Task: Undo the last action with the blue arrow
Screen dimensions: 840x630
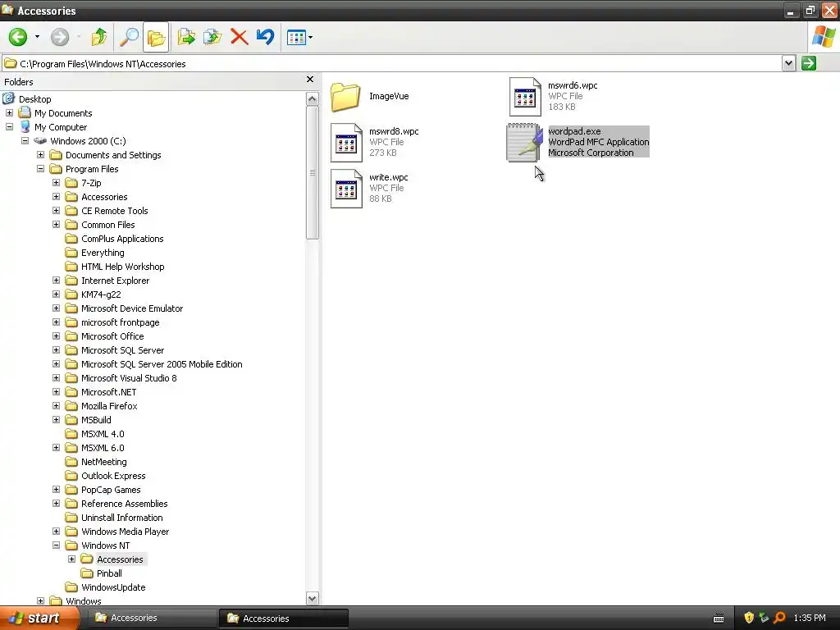Action: [x=265, y=37]
